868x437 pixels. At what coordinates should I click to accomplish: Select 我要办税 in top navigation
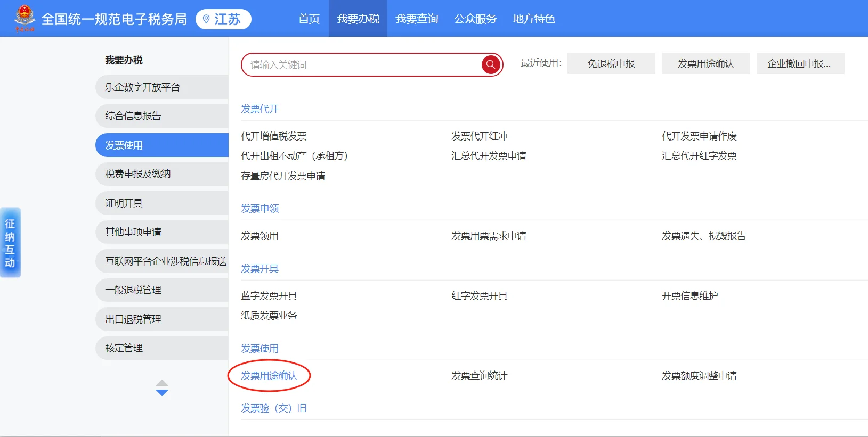[358, 19]
